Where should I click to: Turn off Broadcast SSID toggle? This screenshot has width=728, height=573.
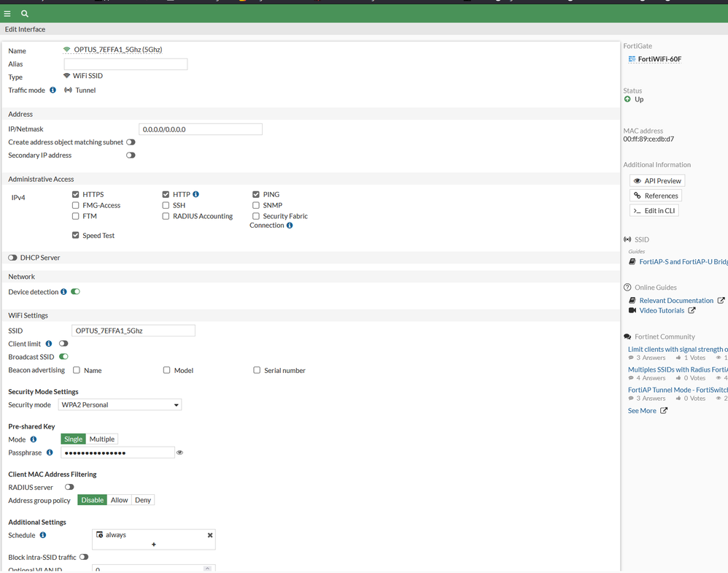click(x=63, y=356)
